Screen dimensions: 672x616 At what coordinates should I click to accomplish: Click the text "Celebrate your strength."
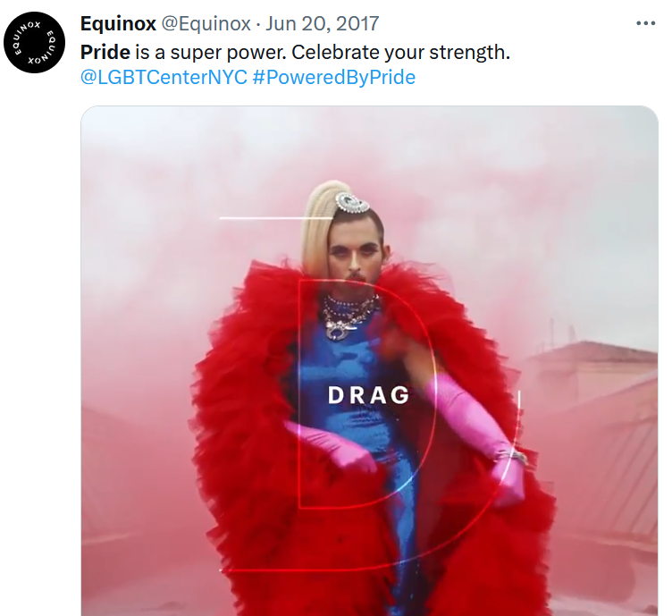[400, 52]
